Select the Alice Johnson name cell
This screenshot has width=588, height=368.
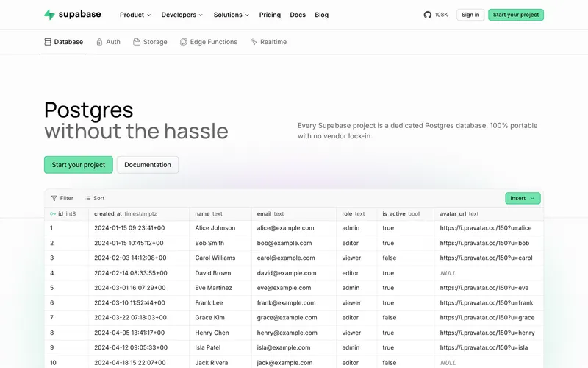(220, 228)
